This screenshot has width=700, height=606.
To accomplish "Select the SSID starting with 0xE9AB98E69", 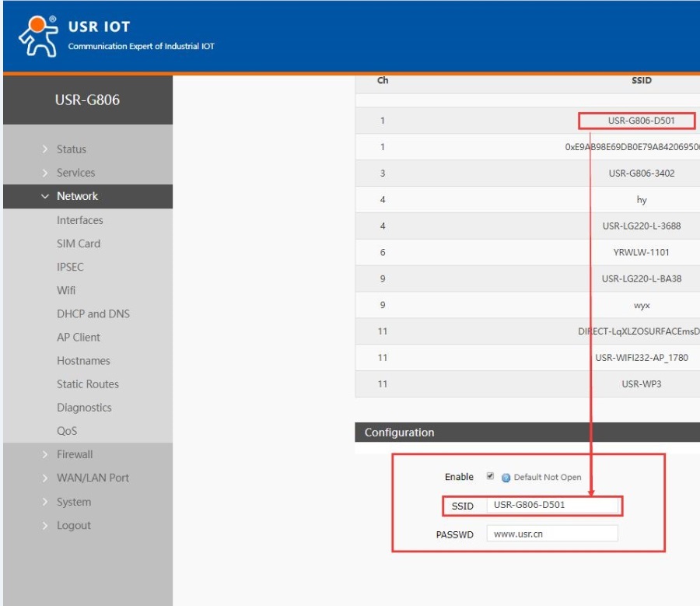I will click(632, 147).
